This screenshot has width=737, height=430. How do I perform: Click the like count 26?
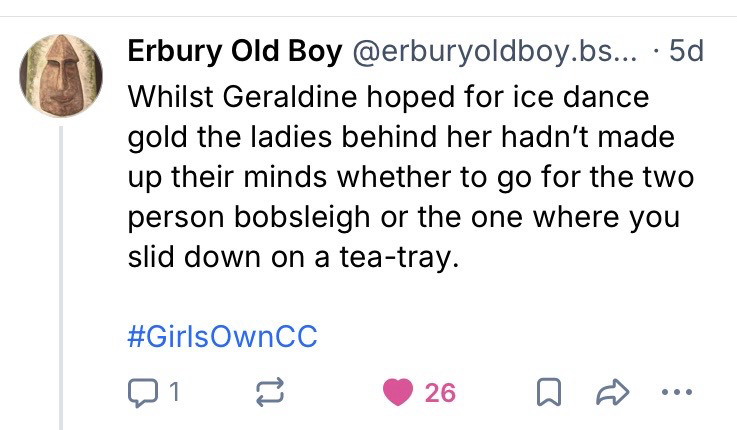click(440, 393)
